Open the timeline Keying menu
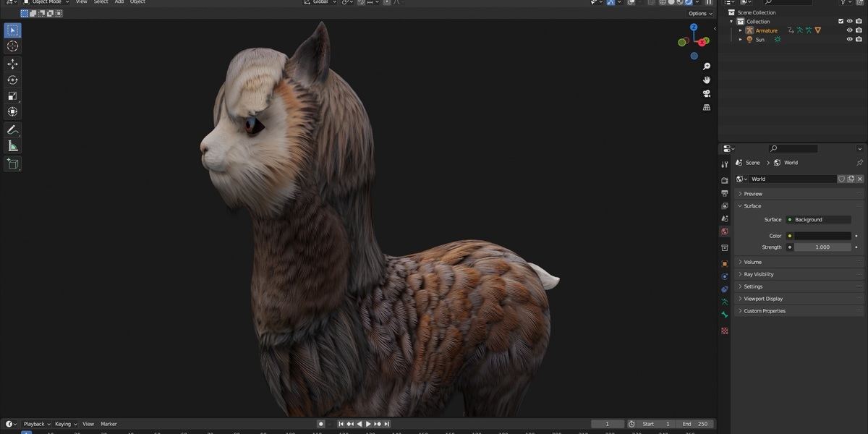This screenshot has width=868, height=434. click(x=65, y=424)
